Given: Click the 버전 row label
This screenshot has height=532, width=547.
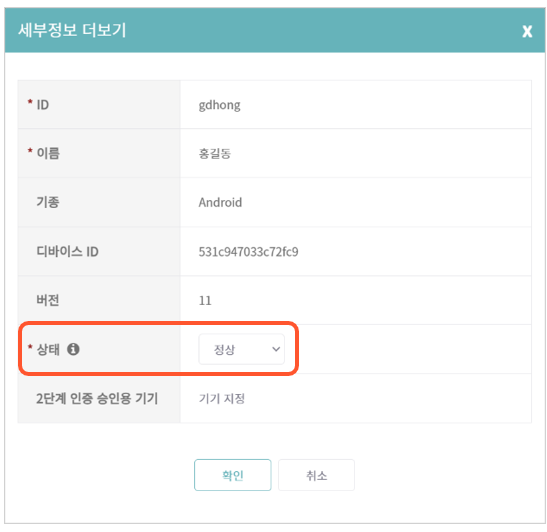Looking at the screenshot, I should [x=48, y=300].
